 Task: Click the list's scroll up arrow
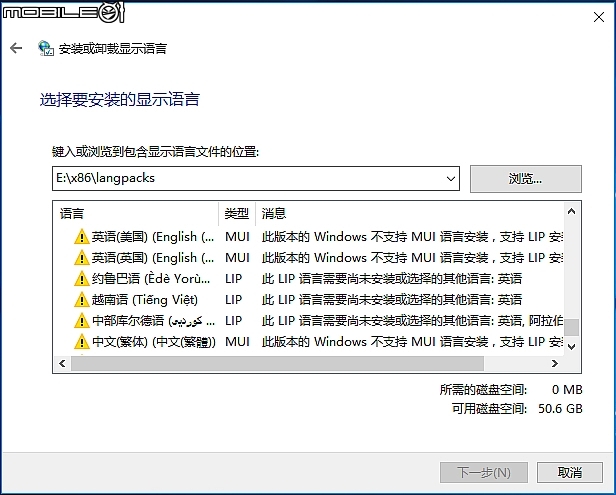572,212
